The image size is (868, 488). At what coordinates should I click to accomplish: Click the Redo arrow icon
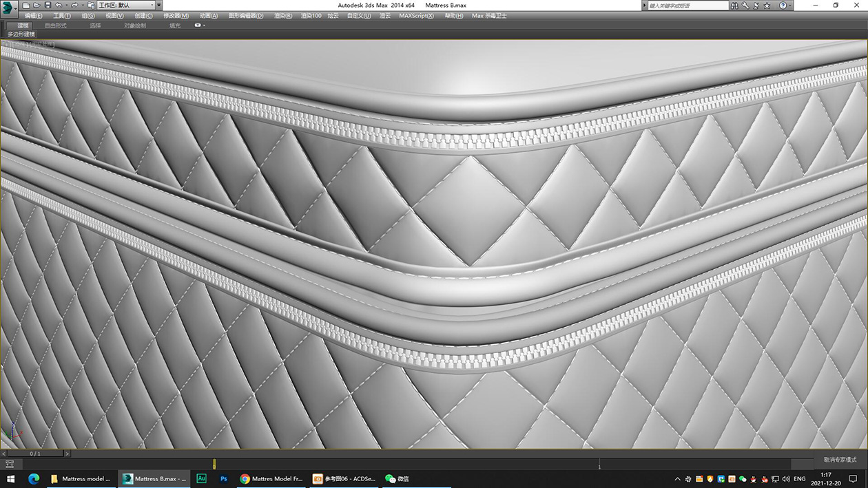click(74, 6)
